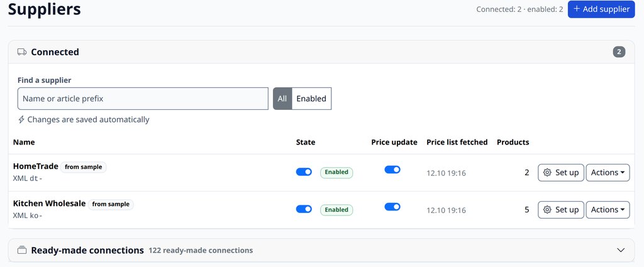644x267 pixels.
Task: Select the All filter tab
Action: 282,99
